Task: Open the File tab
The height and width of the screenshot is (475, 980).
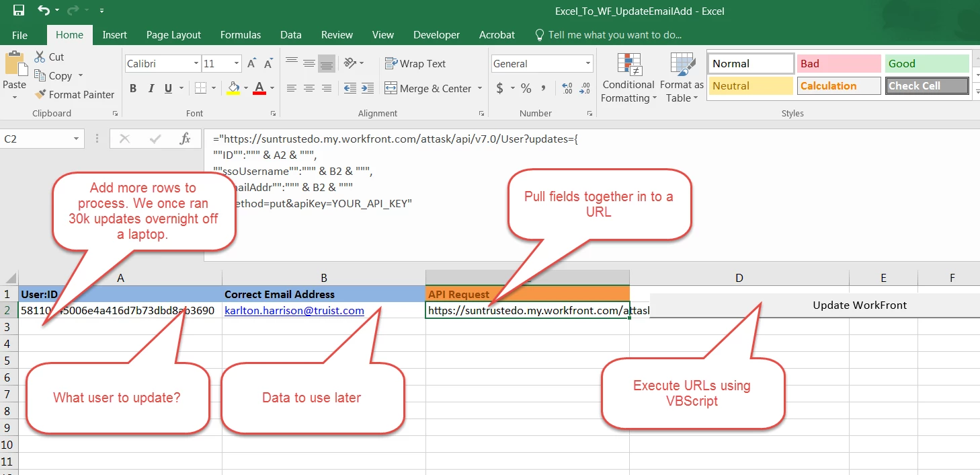Action: point(20,35)
